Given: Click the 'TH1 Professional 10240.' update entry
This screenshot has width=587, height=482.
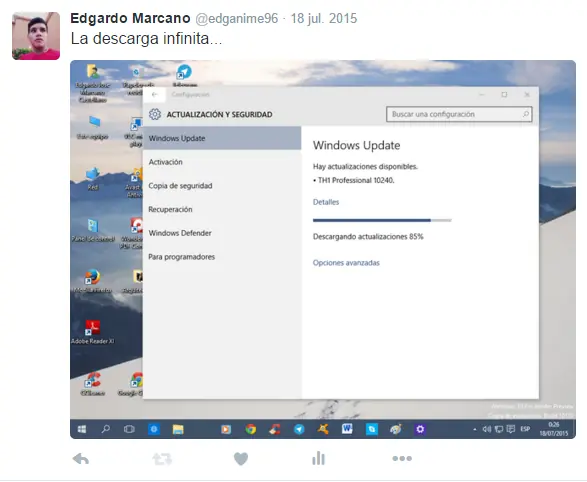Looking at the screenshot, I should click(x=354, y=180).
